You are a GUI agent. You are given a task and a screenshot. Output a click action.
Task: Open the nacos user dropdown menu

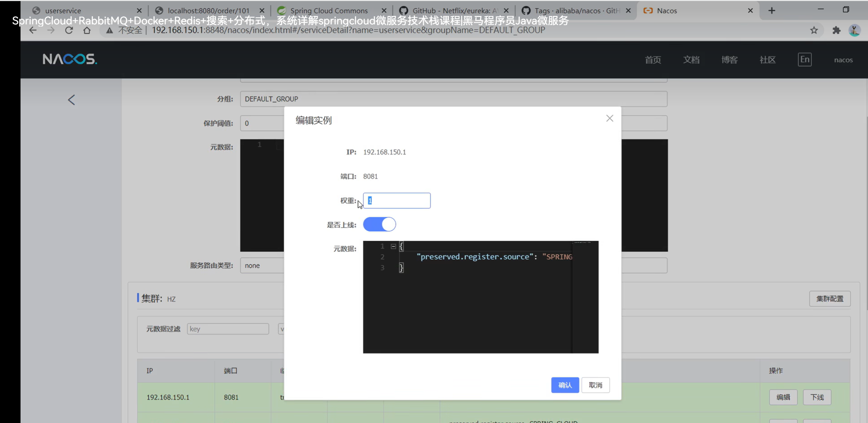tap(843, 60)
